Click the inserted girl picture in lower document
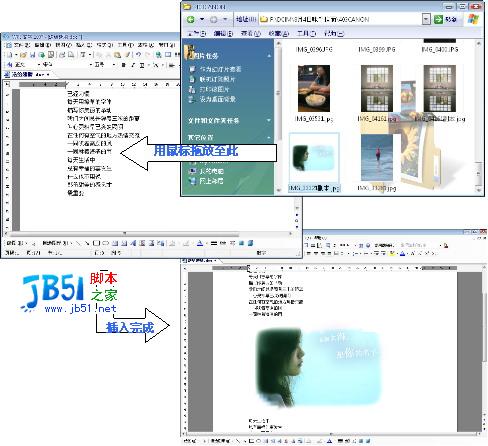 pos(319,367)
